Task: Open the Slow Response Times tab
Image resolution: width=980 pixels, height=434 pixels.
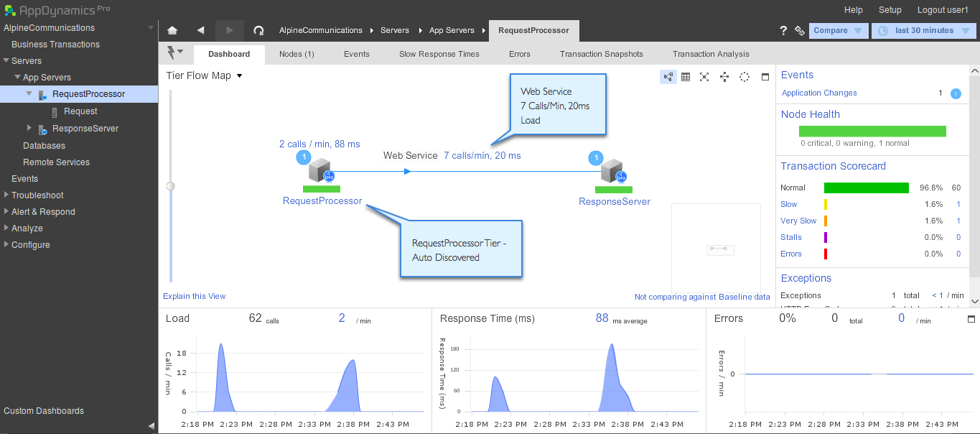Action: tap(439, 54)
